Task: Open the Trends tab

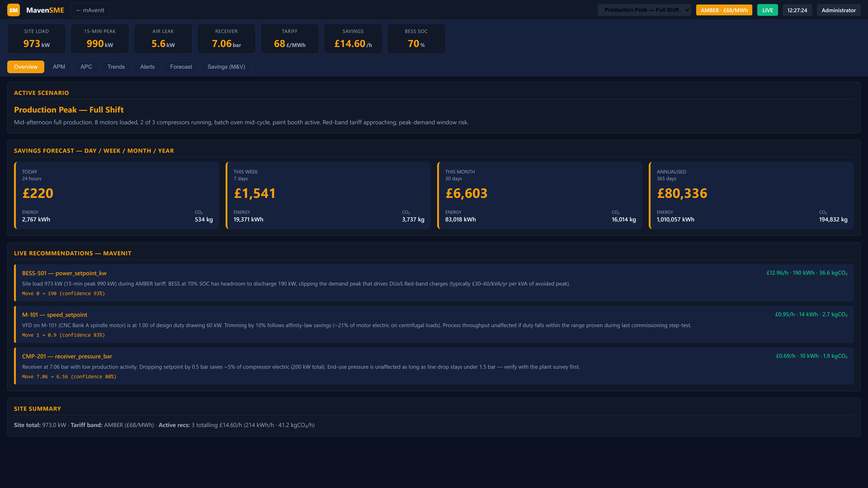Action: tap(116, 67)
